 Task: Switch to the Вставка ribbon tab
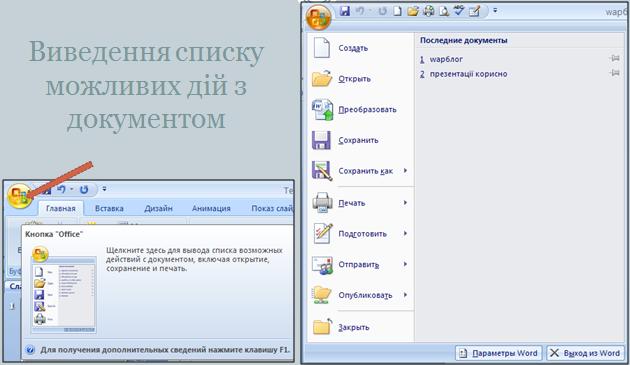point(109,208)
